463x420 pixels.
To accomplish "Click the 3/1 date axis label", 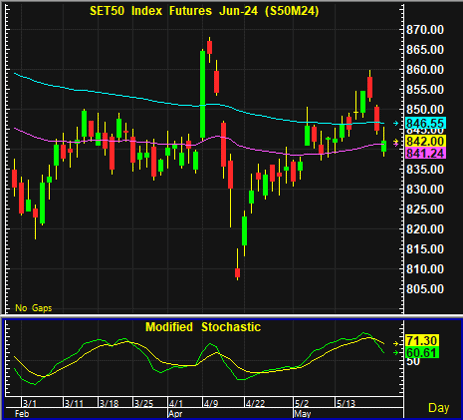I will pos(30,403).
